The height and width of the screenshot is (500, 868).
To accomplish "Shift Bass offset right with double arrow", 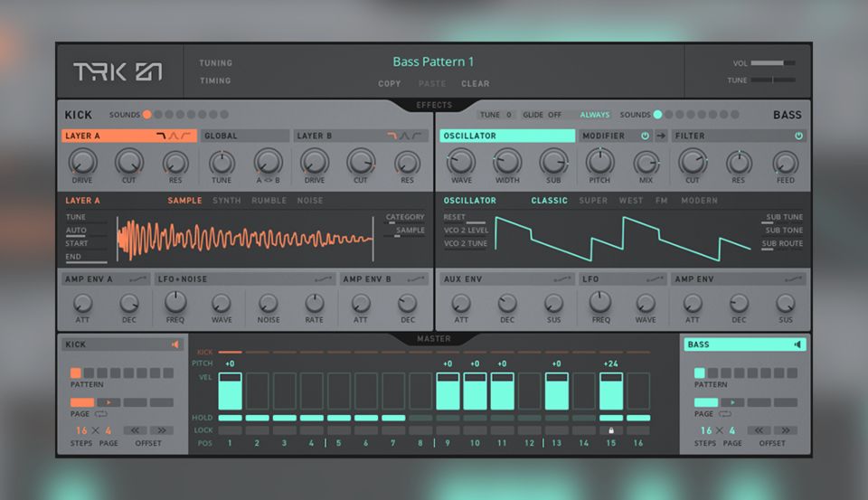I will (x=785, y=430).
